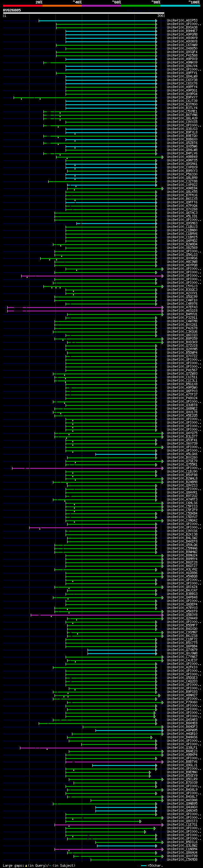The width and height of the screenshot is (203, 868).
Task: Select hit label UniRef100_Q38LF1
Action: click(x=182, y=747)
